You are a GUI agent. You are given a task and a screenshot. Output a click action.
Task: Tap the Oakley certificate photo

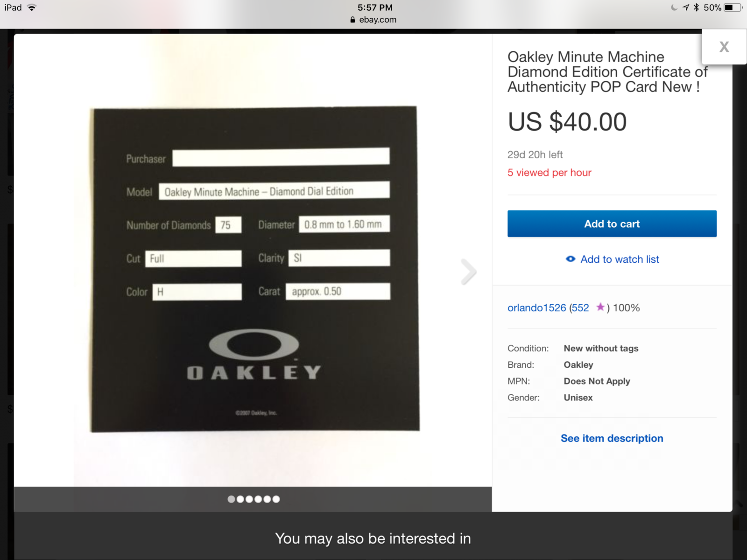(x=254, y=269)
